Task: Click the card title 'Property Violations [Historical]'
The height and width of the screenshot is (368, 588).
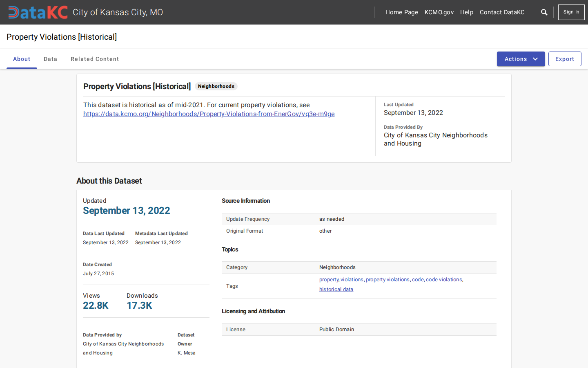Action: pos(137,86)
